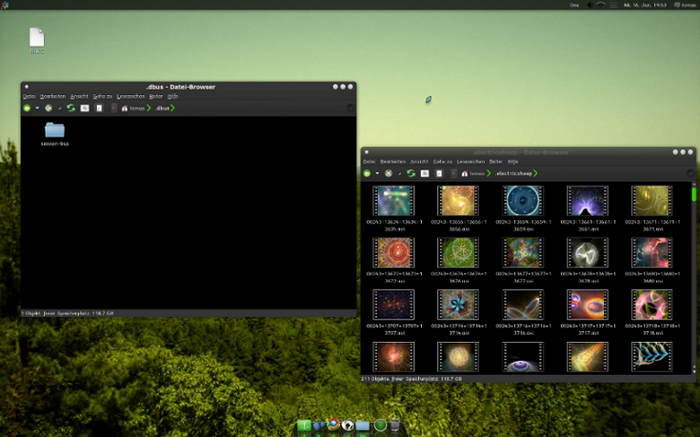Open the trash in dock
This screenshot has height=437, width=700.
(x=395, y=425)
